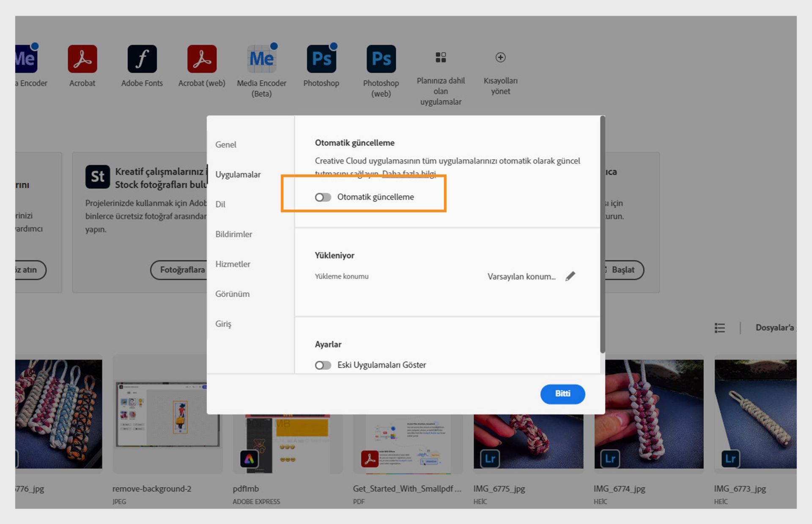Enable the Otomatik güncelleme toggle
Image resolution: width=812 pixels, height=524 pixels.
click(323, 197)
